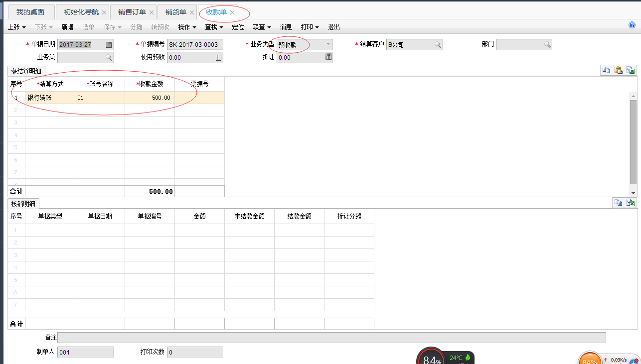Open the 查找 toolbar menu
Image resolution: width=641 pixels, height=364 pixels.
214,27
